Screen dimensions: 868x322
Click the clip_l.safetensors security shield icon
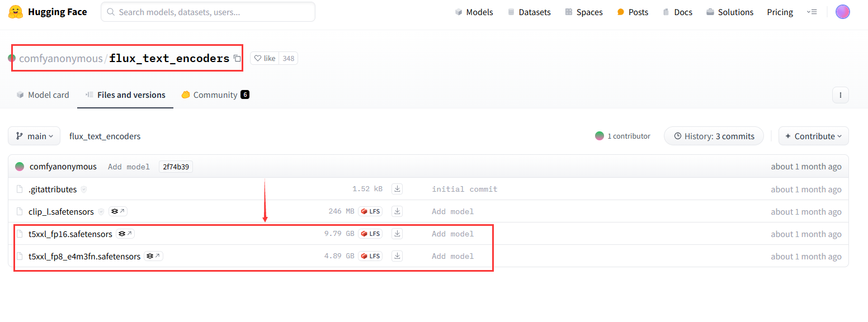pyautogui.click(x=101, y=212)
